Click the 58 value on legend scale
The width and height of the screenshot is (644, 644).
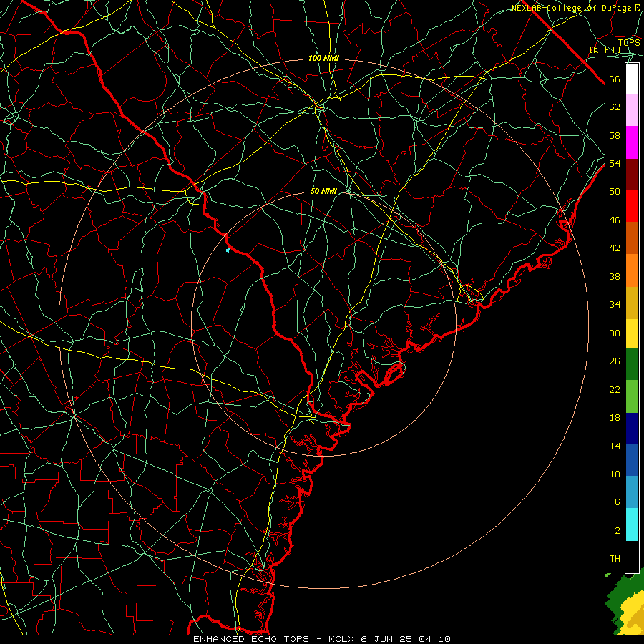(x=615, y=135)
